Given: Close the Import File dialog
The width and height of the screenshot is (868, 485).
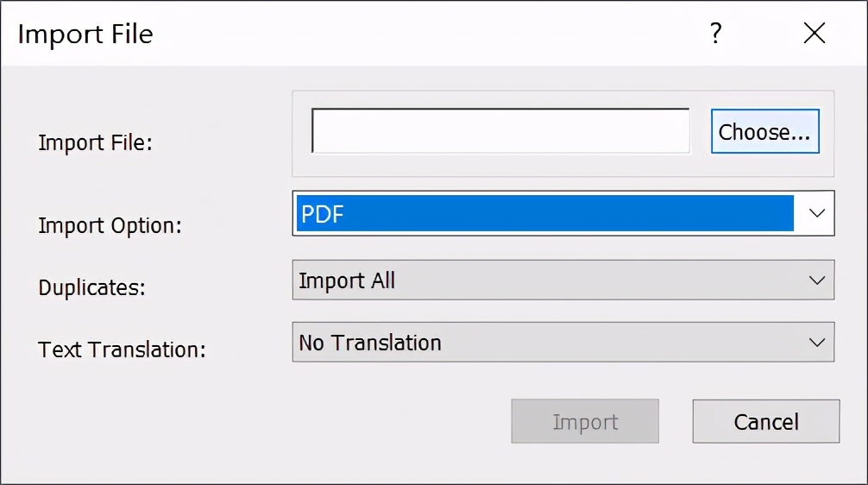Looking at the screenshot, I should pos(815,33).
